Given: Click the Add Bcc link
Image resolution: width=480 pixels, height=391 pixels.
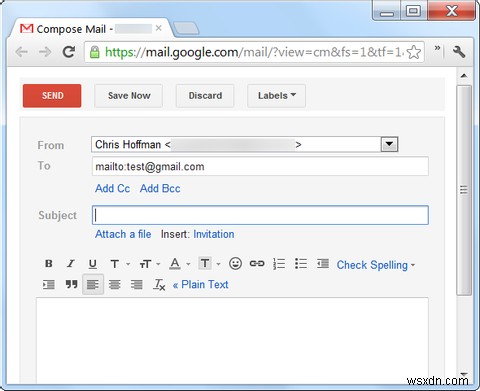Looking at the screenshot, I should pos(160,188).
